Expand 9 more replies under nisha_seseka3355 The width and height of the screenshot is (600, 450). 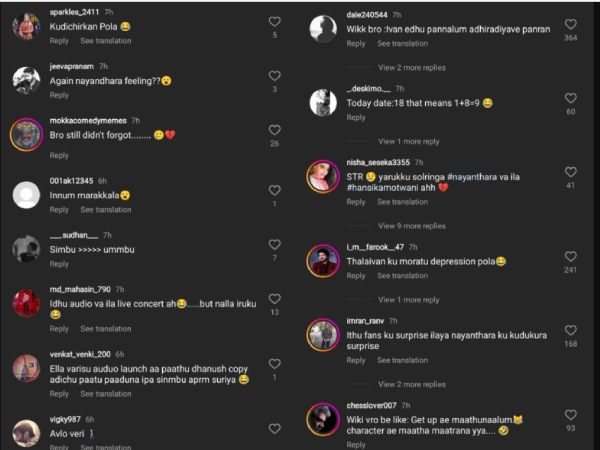(x=411, y=226)
